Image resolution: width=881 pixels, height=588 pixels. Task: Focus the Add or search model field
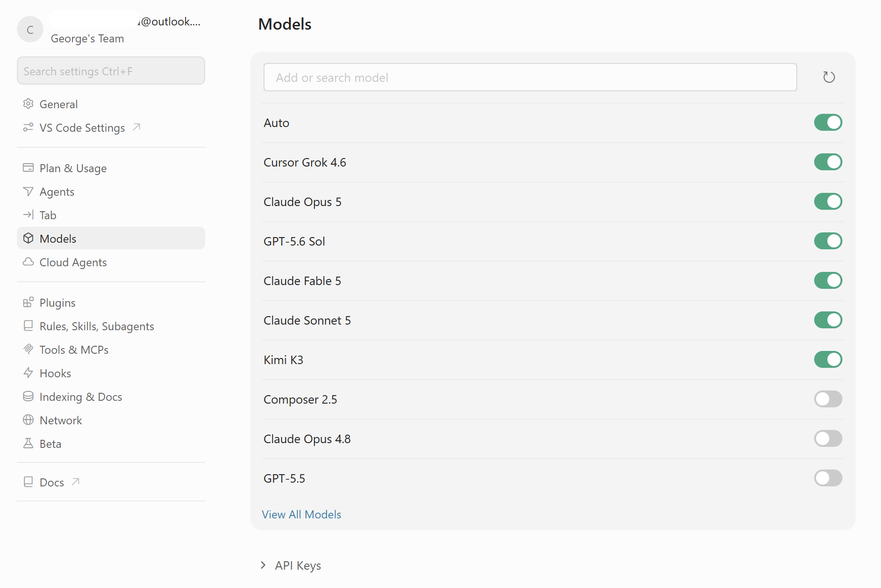coord(530,77)
